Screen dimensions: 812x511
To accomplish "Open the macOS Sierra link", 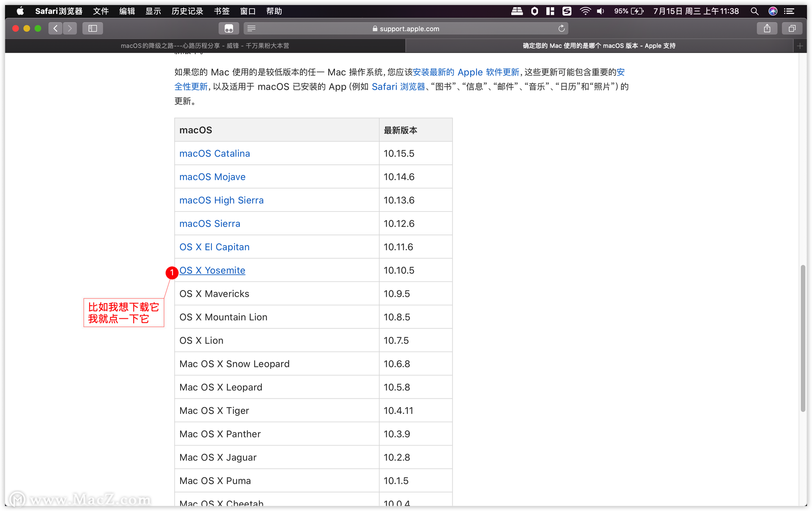I will [x=210, y=224].
